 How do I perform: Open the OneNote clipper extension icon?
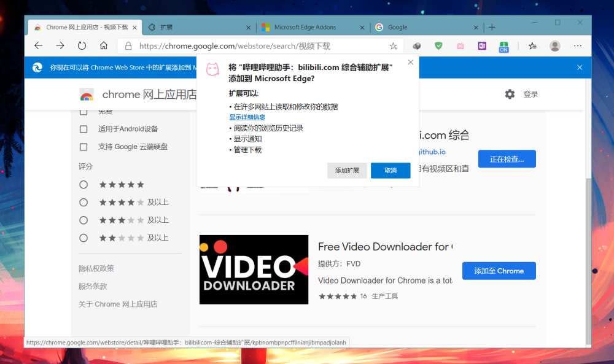click(482, 46)
